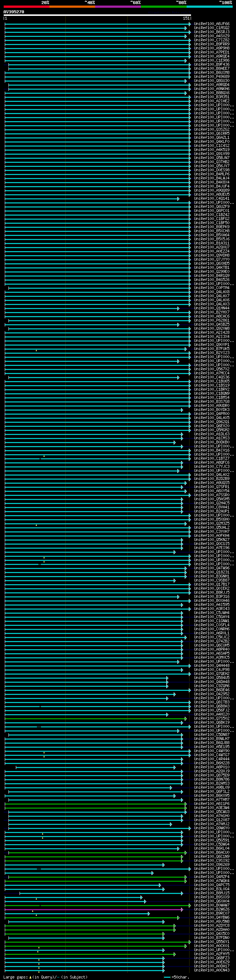Click the red 20% identity legend segment

pyautogui.click(x=26, y=7)
